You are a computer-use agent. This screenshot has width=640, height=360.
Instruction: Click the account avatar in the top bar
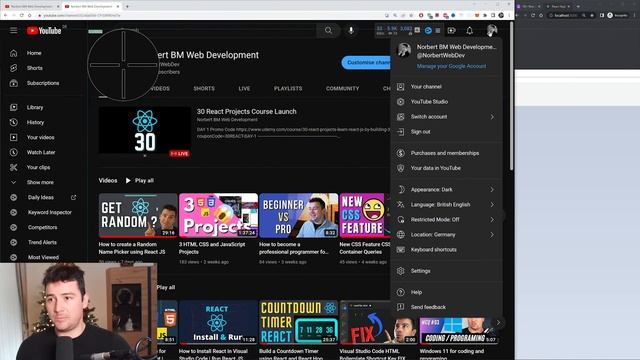pyautogui.click(x=492, y=31)
